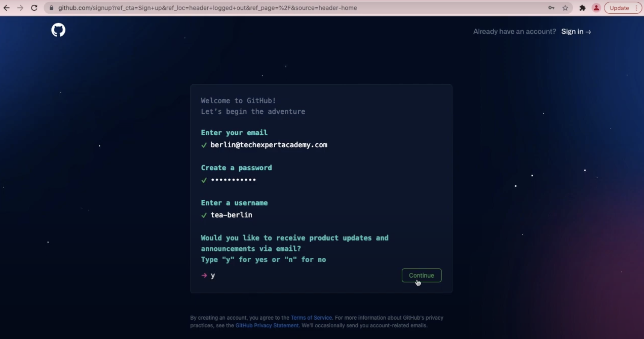Click the "Type y for yes" instruction line

point(263,260)
